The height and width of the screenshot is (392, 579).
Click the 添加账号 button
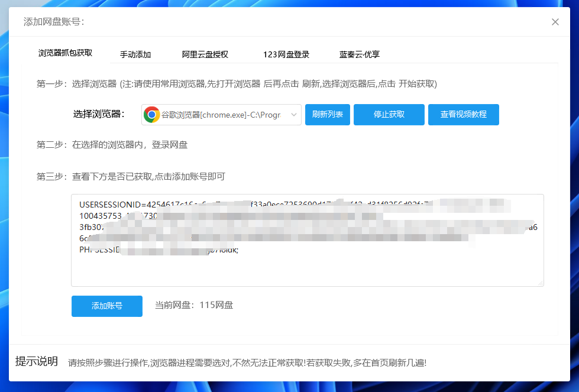point(106,306)
